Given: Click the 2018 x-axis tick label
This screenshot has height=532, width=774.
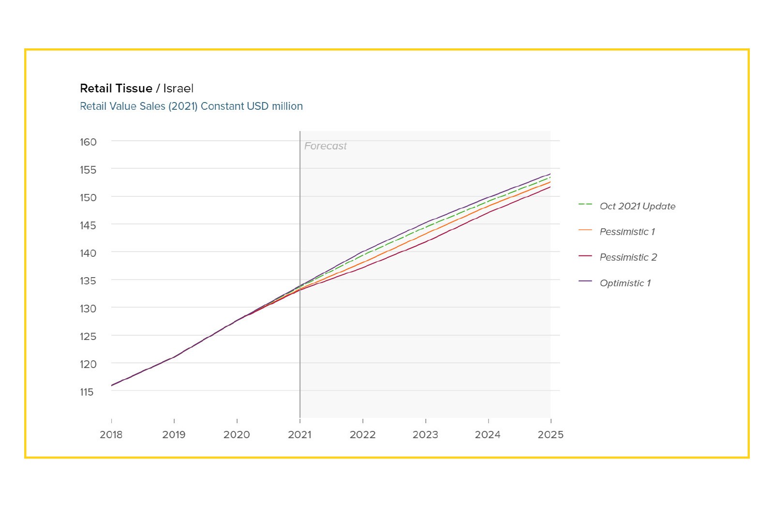Looking at the screenshot, I should coord(111,434).
